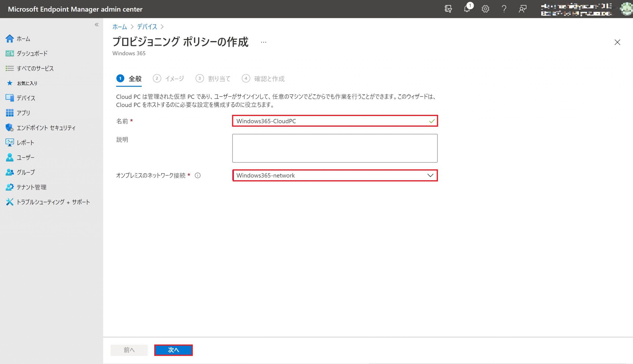Screen dimensions: 633x364
Task: Open the トラブルシューティング + サポート sidebar item
Action: click(x=53, y=202)
